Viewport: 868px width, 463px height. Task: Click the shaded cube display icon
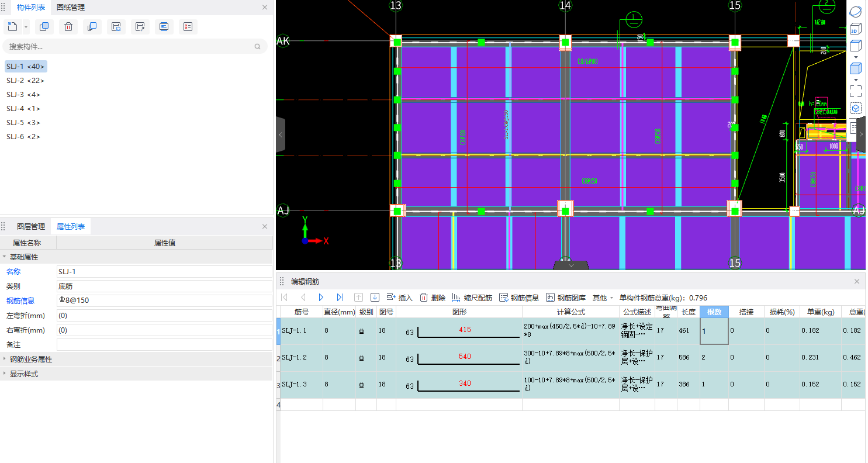click(x=855, y=68)
